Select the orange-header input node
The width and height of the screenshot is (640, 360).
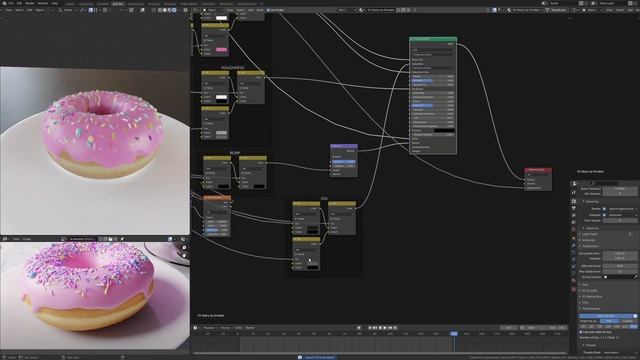(217, 198)
